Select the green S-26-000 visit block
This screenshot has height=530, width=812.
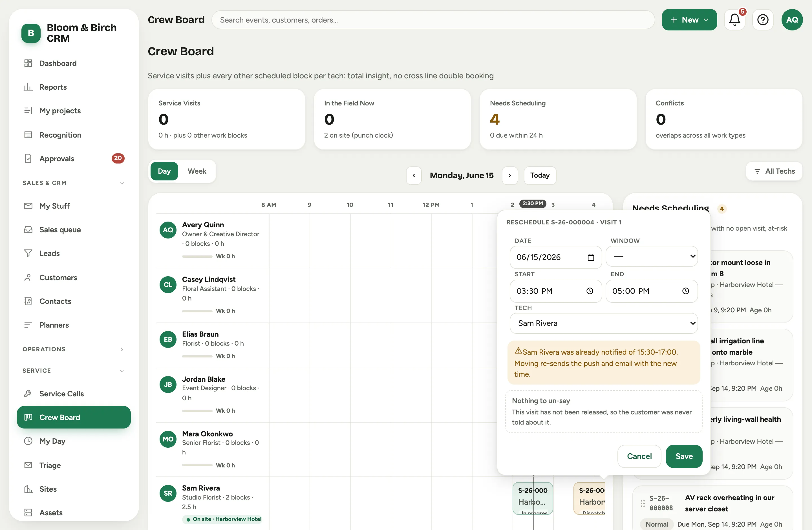tap(533, 498)
